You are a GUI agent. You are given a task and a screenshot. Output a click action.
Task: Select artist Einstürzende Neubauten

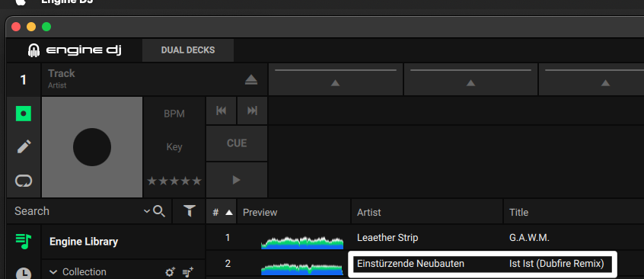tap(411, 264)
